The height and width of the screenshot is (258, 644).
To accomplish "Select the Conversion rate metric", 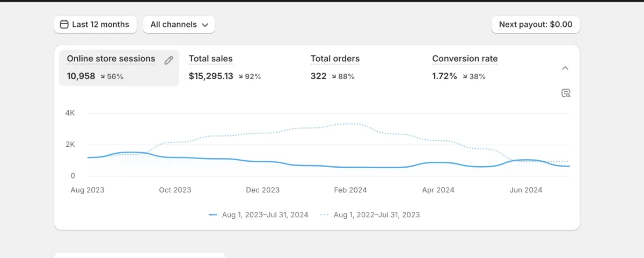I will (x=465, y=59).
